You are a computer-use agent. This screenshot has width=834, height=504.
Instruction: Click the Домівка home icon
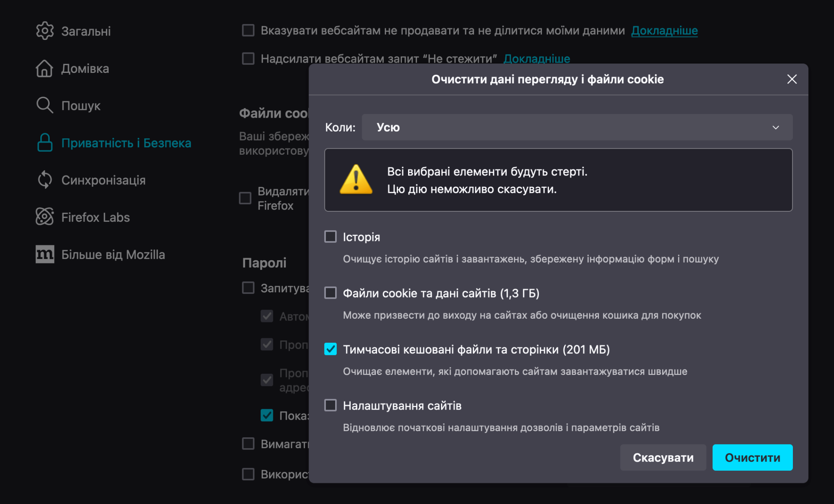point(45,69)
